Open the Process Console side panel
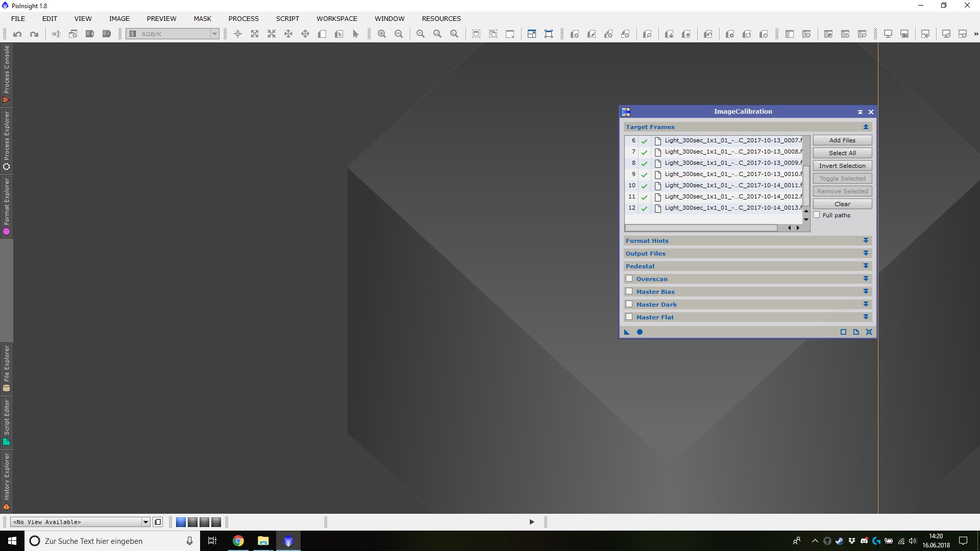This screenshot has width=980, height=551. [x=7, y=74]
